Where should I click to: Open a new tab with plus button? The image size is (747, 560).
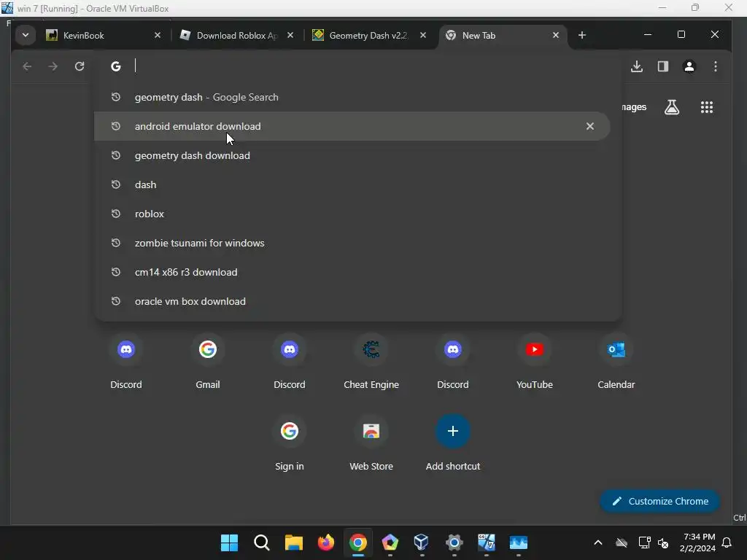click(581, 35)
